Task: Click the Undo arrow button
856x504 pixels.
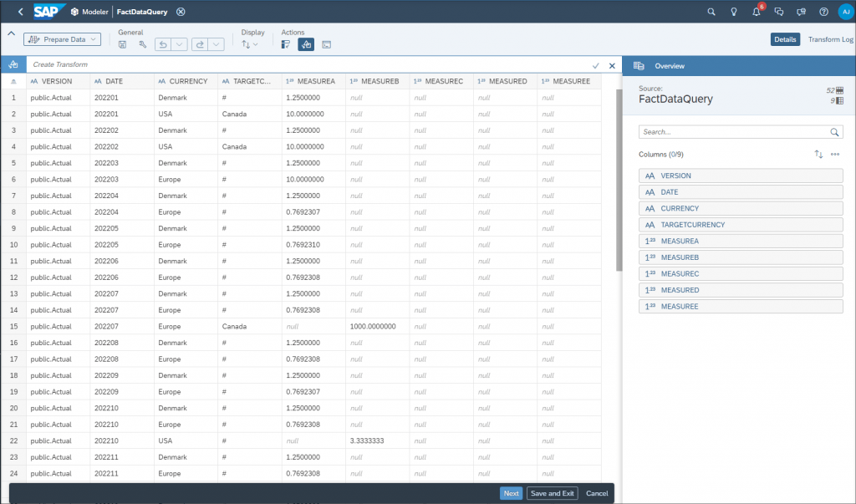Action: click(x=163, y=45)
